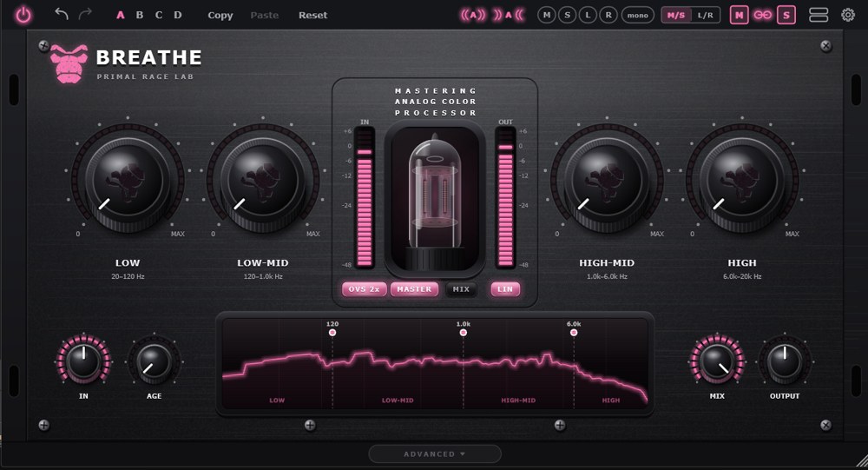The width and height of the screenshot is (868, 470).
Task: Adjust the OUTPUT knob
Action: tap(785, 361)
